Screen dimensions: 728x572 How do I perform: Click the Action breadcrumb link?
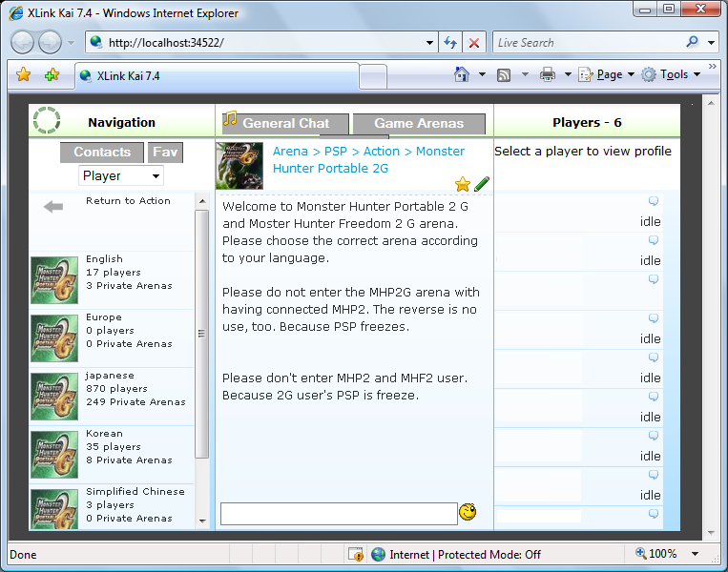(x=382, y=152)
